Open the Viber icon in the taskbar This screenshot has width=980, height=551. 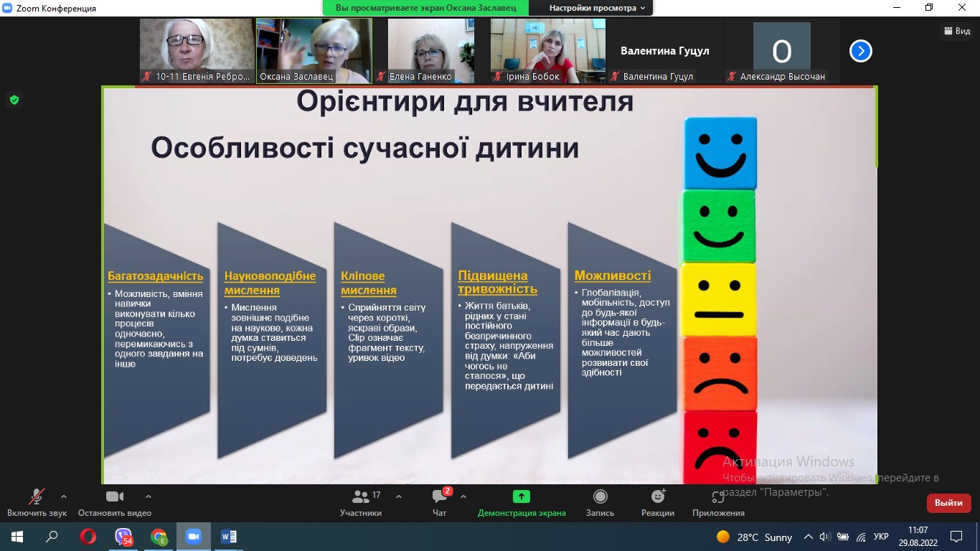coord(123,537)
